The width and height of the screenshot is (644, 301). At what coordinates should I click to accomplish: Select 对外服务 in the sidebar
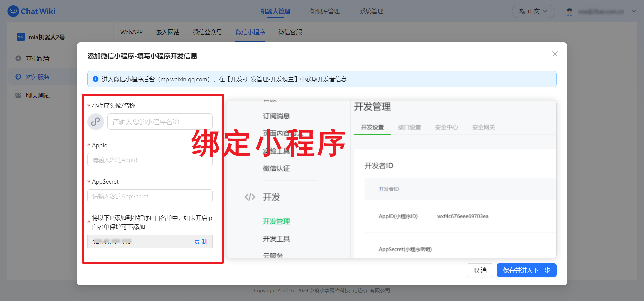click(x=38, y=77)
